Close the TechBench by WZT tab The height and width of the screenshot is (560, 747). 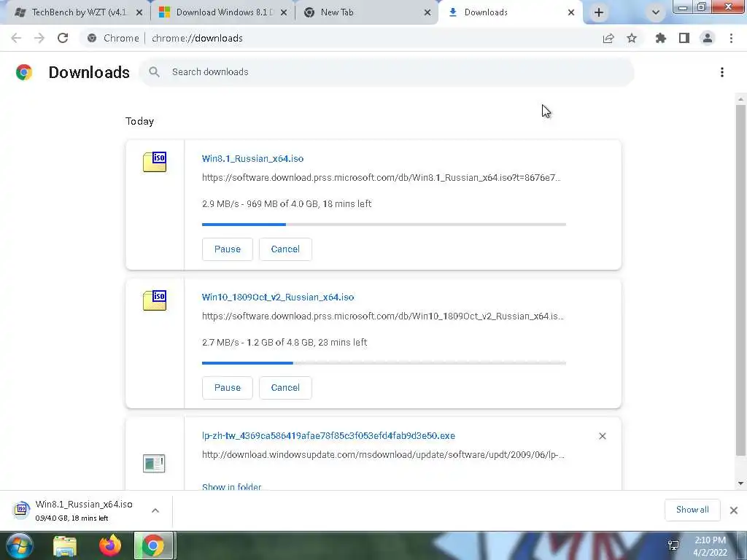pyautogui.click(x=139, y=12)
